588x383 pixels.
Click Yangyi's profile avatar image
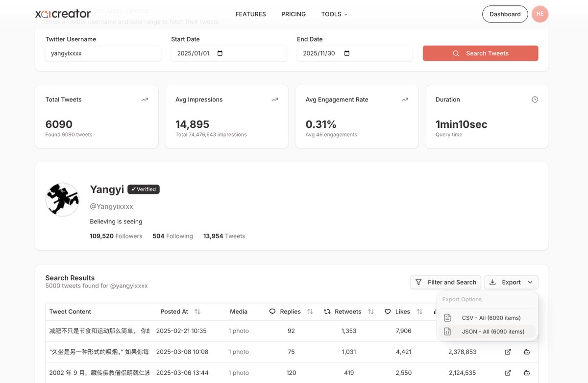(x=62, y=199)
